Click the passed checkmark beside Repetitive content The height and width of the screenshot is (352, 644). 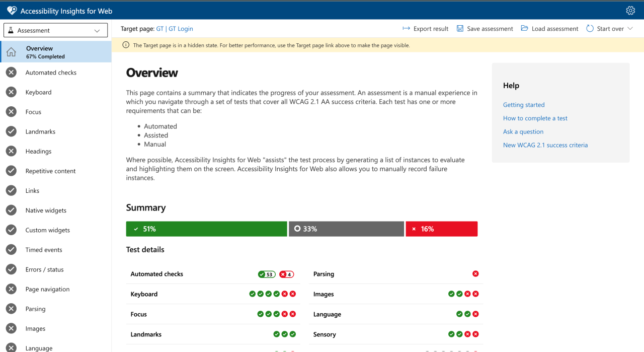click(x=11, y=171)
